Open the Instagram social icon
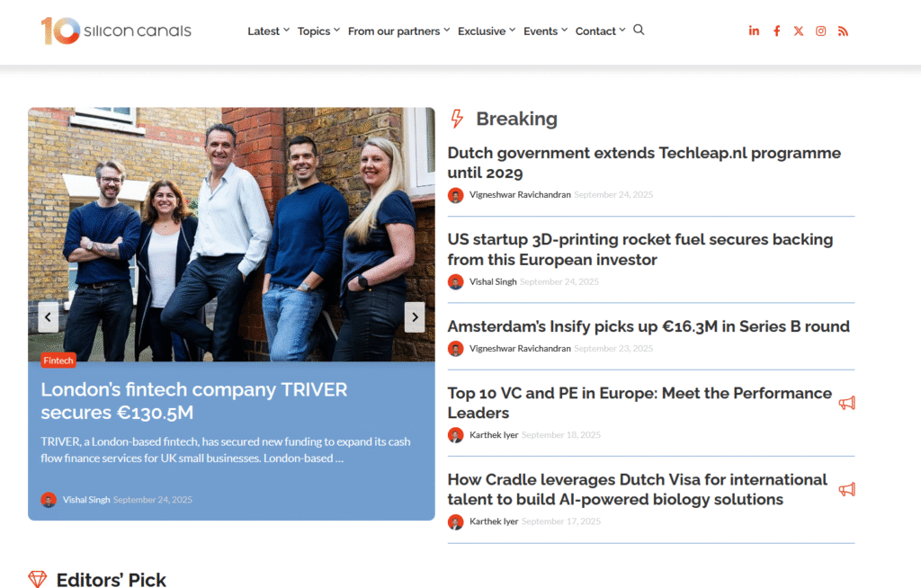This screenshot has height=588, width=921. 821,31
